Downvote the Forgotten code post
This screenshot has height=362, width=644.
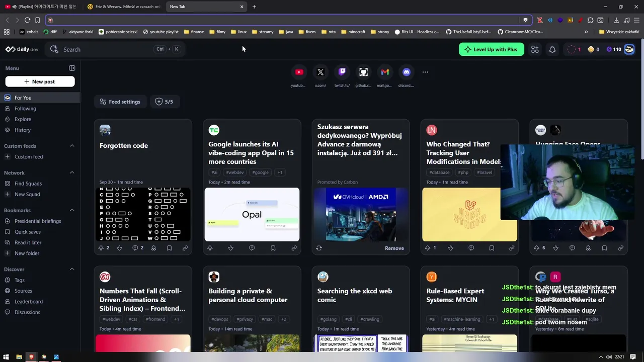click(x=119, y=248)
